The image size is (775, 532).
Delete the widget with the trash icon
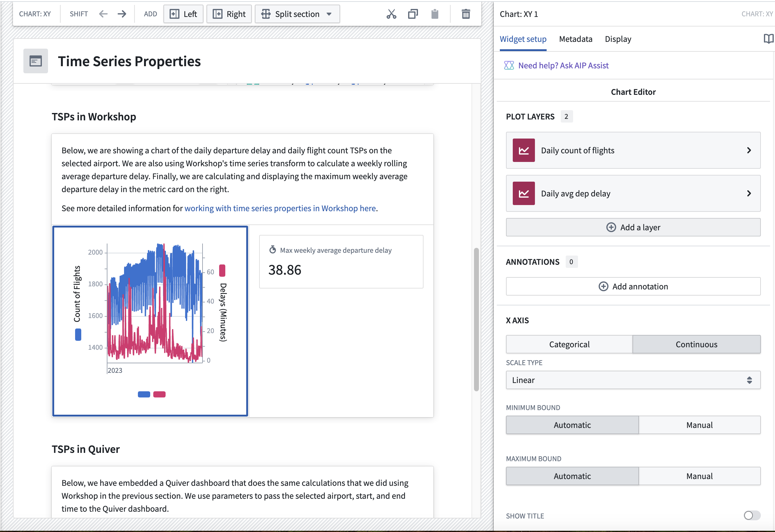(466, 14)
